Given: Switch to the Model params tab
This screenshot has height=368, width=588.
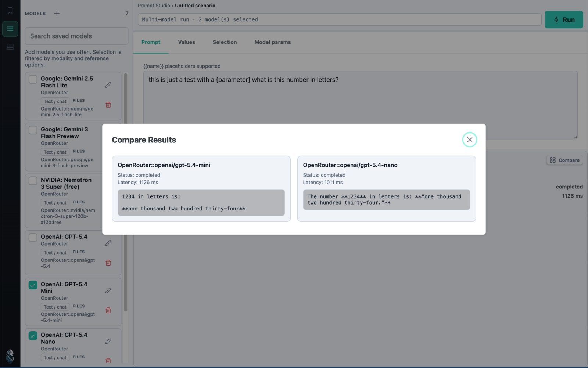Looking at the screenshot, I should pos(273,42).
